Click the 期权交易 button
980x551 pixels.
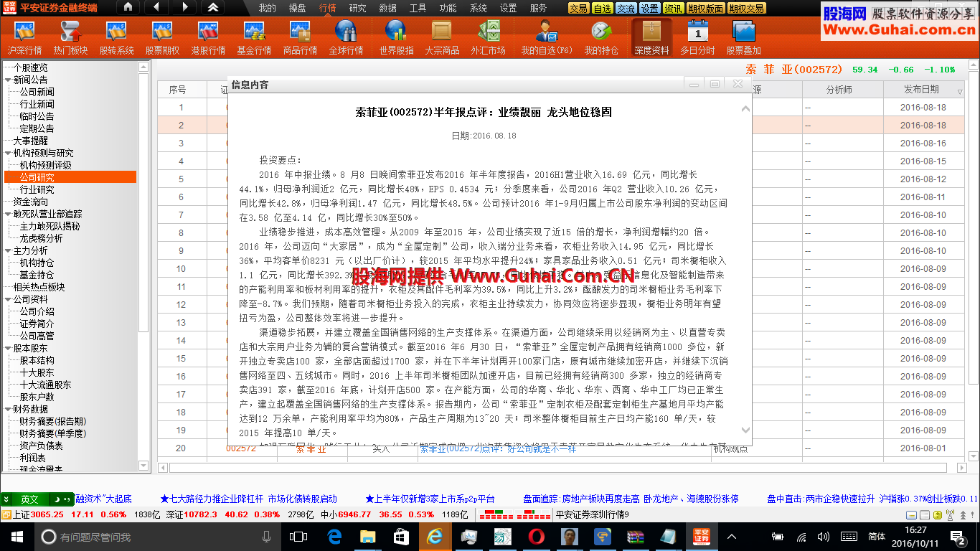click(x=746, y=9)
